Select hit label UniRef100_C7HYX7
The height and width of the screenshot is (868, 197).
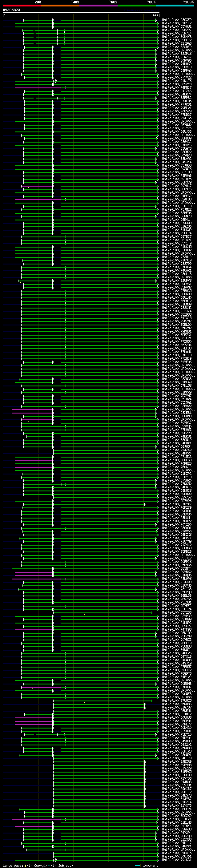pyautogui.click(x=177, y=504)
